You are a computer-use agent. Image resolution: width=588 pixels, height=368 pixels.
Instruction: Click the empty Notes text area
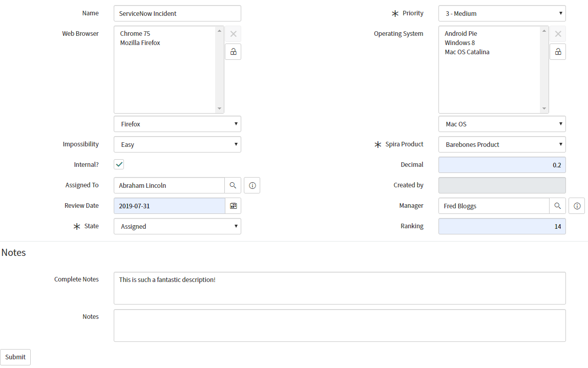(340, 326)
